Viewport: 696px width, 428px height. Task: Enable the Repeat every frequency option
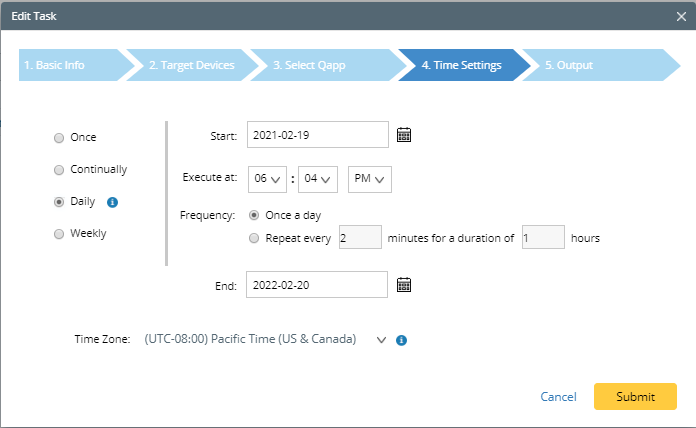pos(255,238)
